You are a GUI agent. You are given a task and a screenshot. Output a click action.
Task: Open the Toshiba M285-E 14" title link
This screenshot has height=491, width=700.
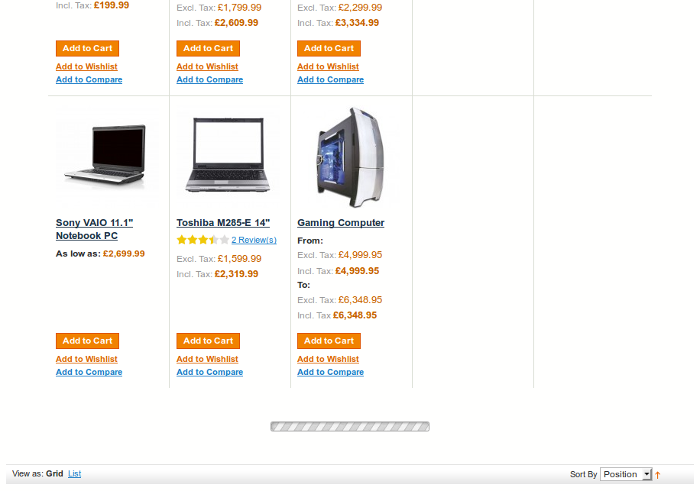click(223, 223)
